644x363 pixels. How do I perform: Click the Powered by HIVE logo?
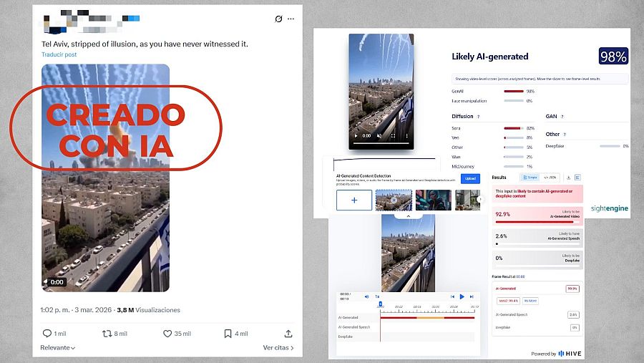tap(556, 354)
